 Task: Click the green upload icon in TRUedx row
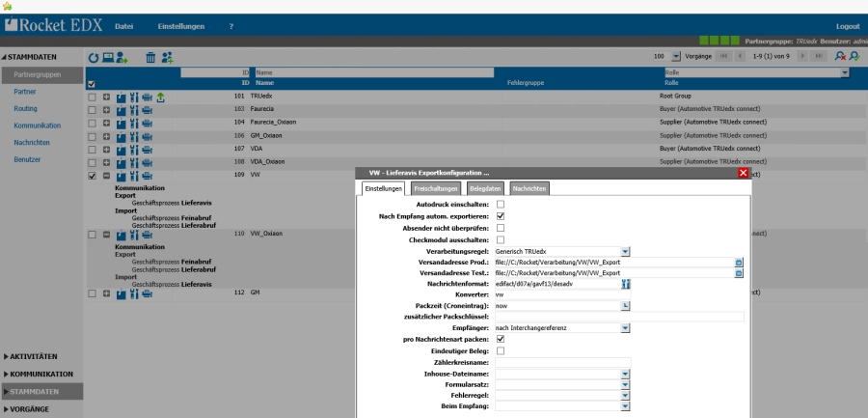[160, 97]
